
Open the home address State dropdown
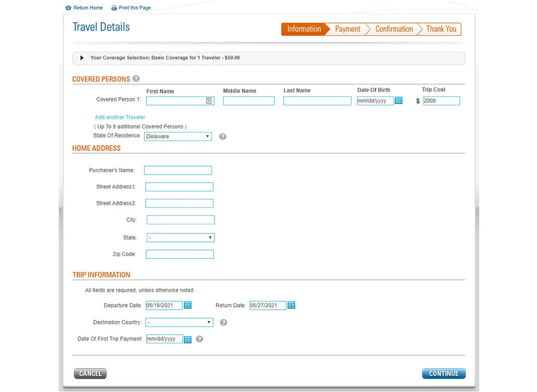point(180,238)
